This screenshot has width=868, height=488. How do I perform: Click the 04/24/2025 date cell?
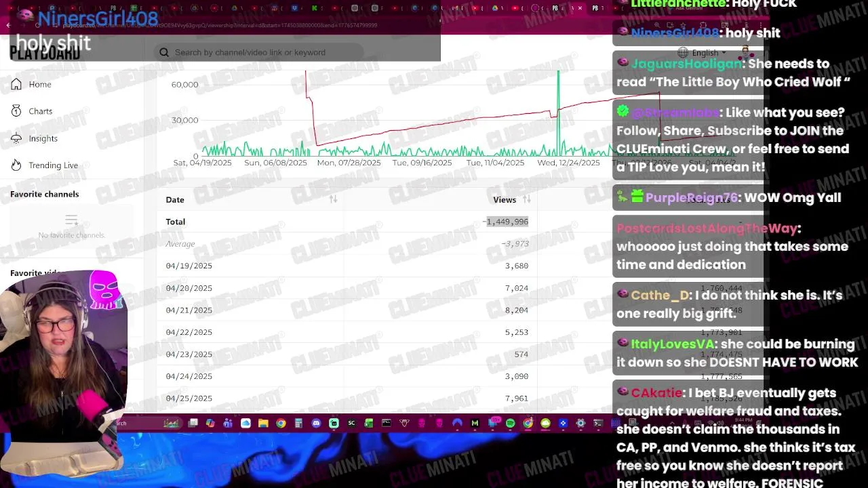[x=189, y=376]
